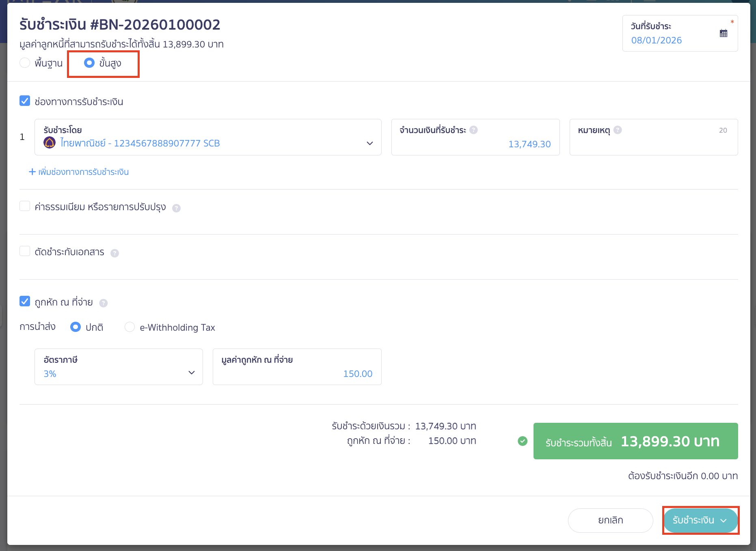Viewport: 756px width, 551px height.
Task: Click the ยกเลิก cancel button
Action: (610, 520)
